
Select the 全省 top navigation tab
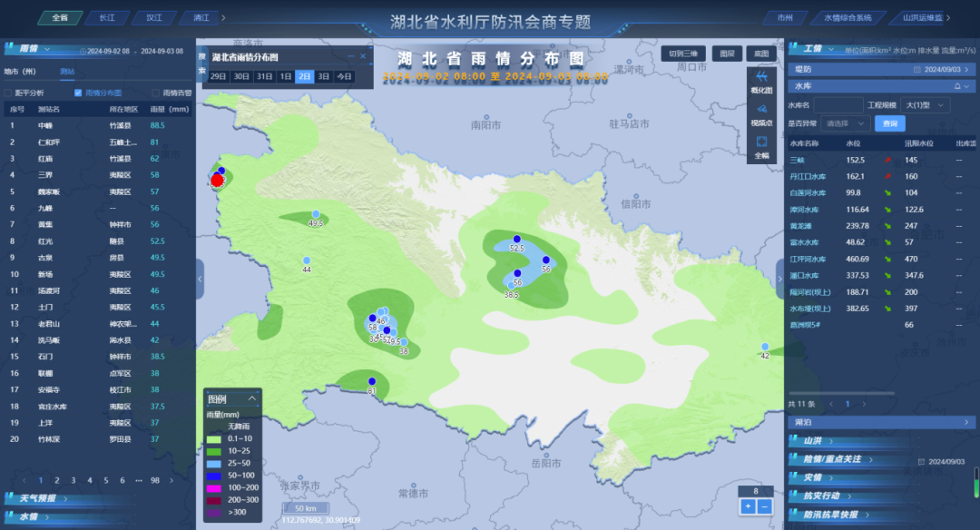pyautogui.click(x=60, y=18)
